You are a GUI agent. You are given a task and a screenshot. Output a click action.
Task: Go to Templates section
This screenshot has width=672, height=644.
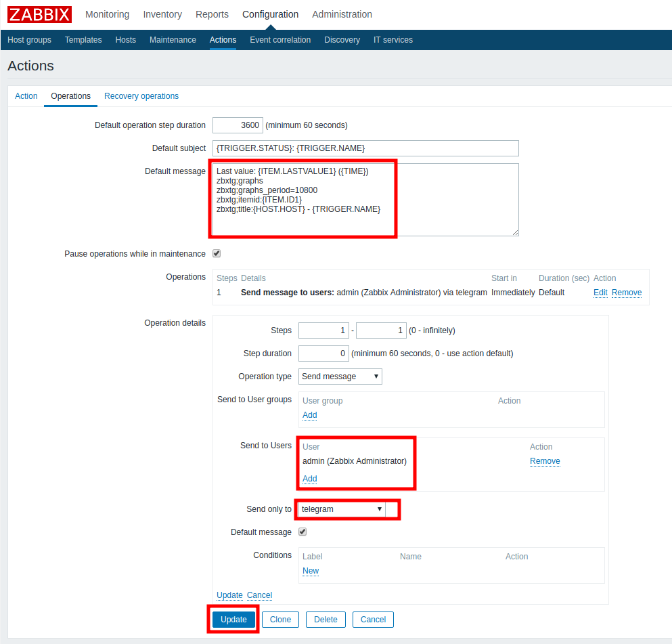click(x=83, y=40)
